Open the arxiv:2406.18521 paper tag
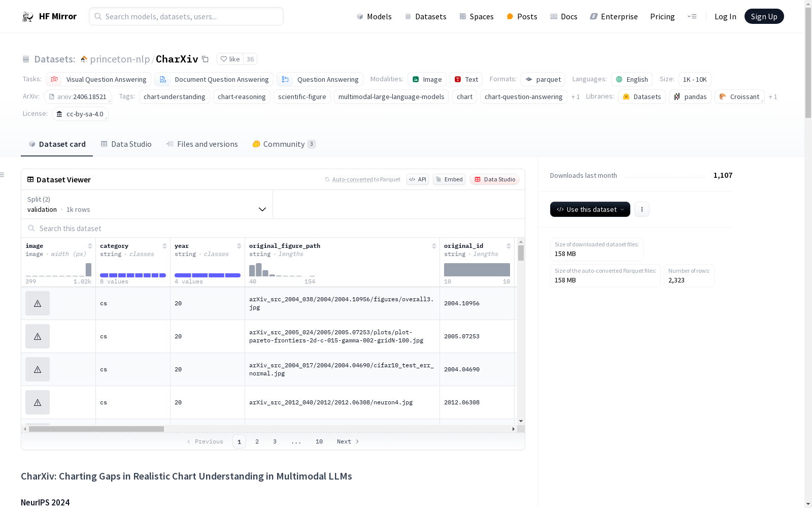Viewport: 812px width, 508px height. click(x=78, y=97)
